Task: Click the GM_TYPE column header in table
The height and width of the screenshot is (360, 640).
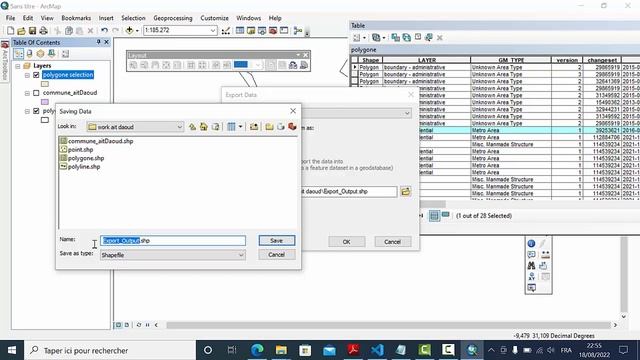Action: tap(511, 60)
